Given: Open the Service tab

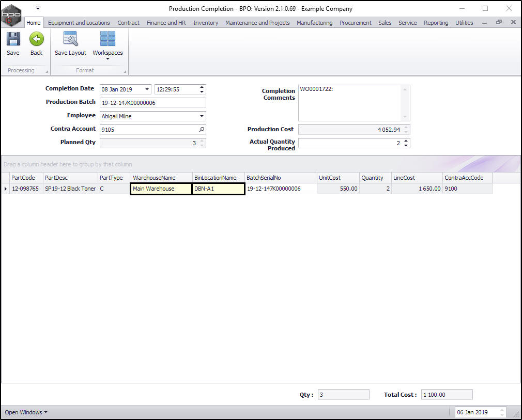Looking at the screenshot, I should click(407, 23).
